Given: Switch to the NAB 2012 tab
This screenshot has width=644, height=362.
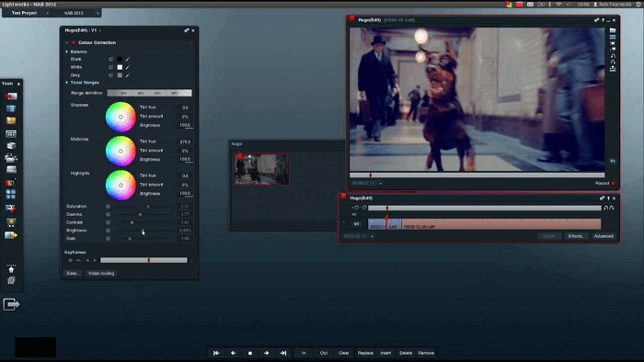Looking at the screenshot, I should (74, 13).
